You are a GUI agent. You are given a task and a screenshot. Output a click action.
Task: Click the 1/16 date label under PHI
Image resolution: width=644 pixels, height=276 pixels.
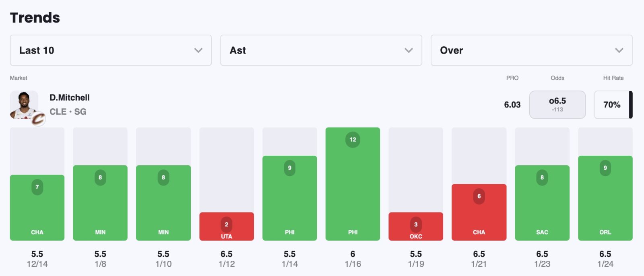[353, 264]
